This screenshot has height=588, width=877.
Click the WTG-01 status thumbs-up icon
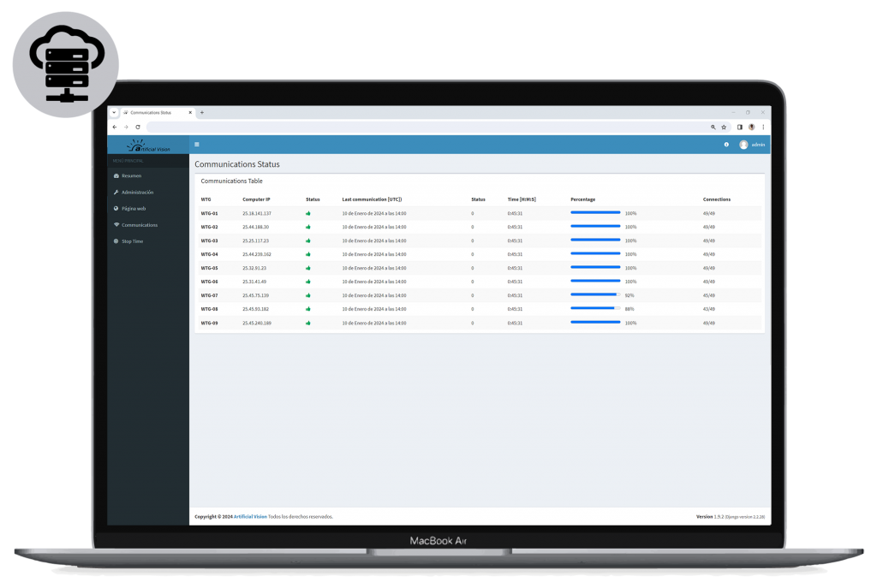pos(308,213)
